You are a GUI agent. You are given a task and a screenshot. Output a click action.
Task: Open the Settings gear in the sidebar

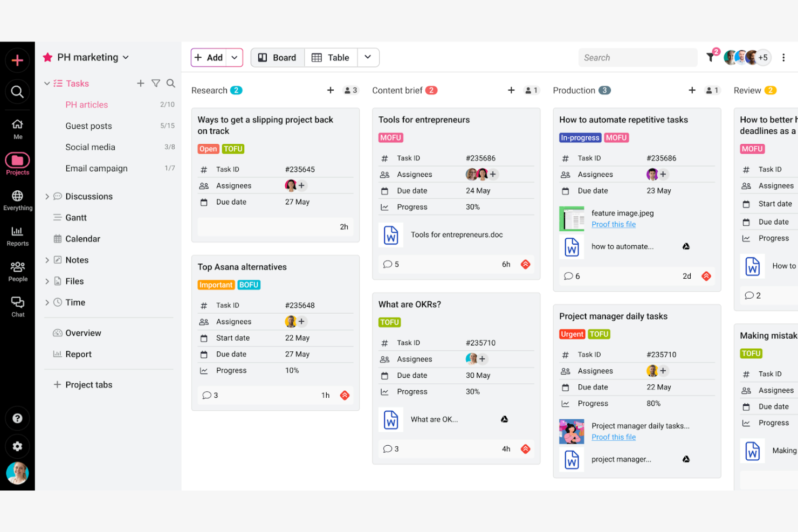point(17,446)
